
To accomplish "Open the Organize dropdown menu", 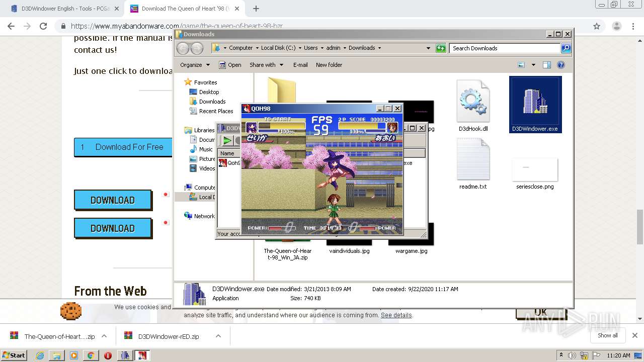I will 195,65.
